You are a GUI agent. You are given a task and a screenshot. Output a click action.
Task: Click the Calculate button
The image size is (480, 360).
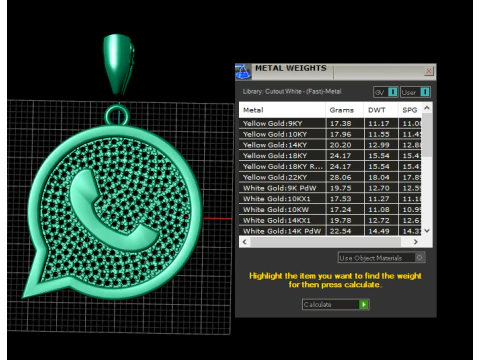click(335, 304)
